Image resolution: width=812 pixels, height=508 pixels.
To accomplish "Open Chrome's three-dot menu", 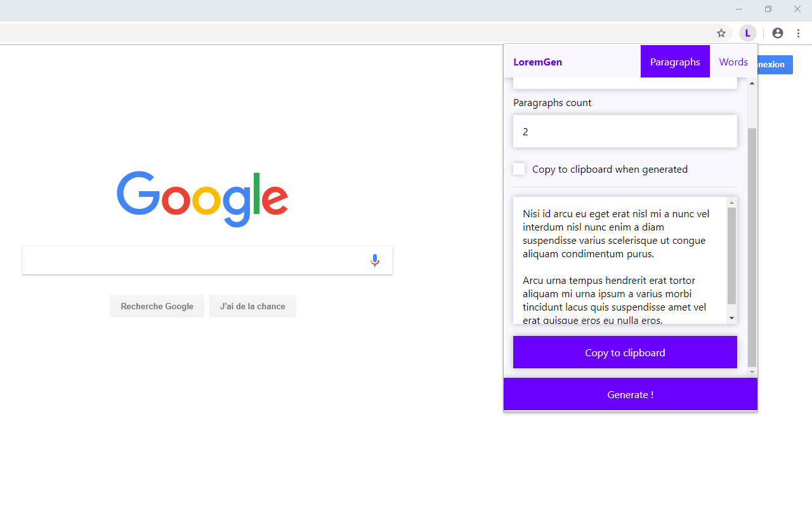I will point(799,33).
